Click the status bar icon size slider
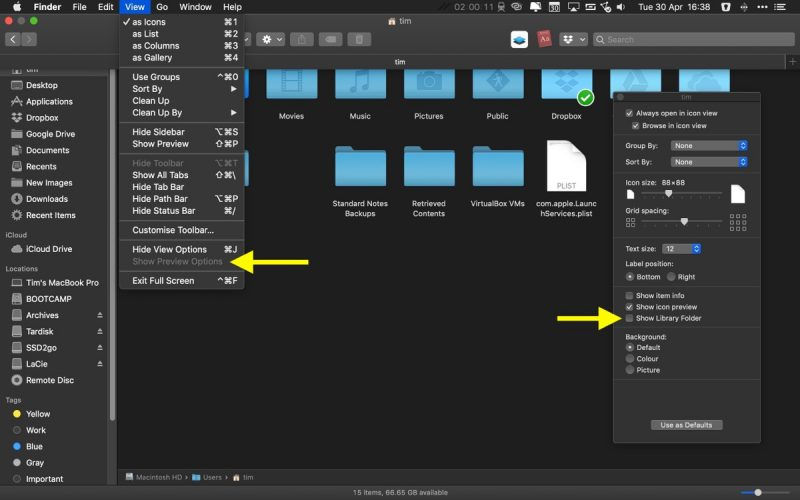 click(765, 492)
